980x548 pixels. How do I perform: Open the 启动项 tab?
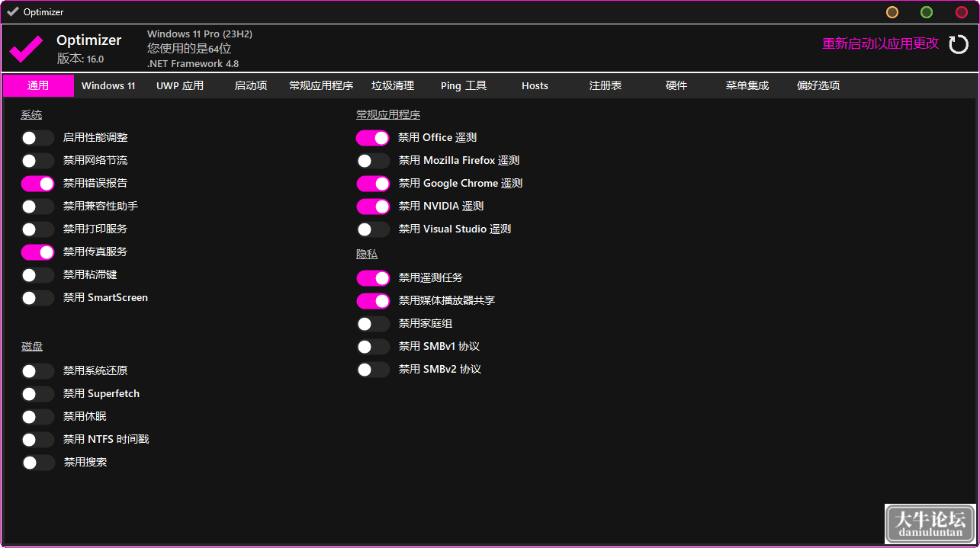(x=251, y=85)
